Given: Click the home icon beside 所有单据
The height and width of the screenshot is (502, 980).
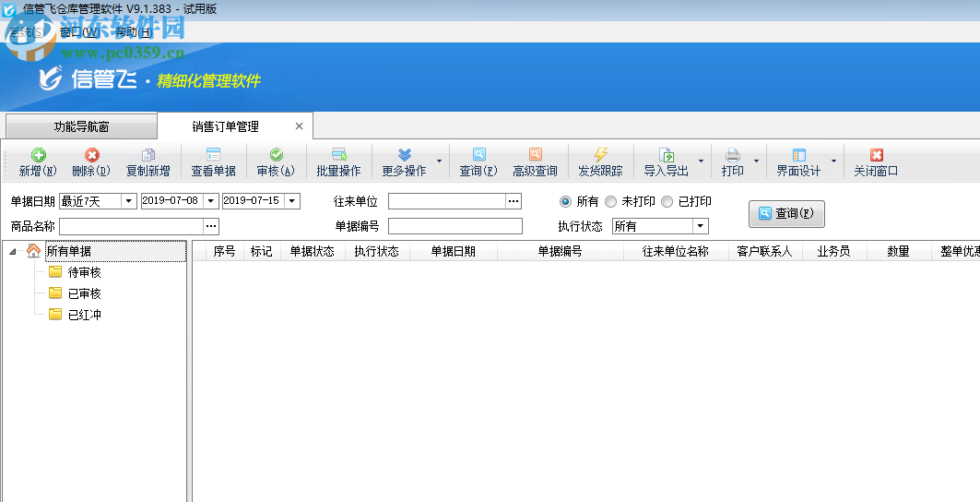Looking at the screenshot, I should [34, 251].
